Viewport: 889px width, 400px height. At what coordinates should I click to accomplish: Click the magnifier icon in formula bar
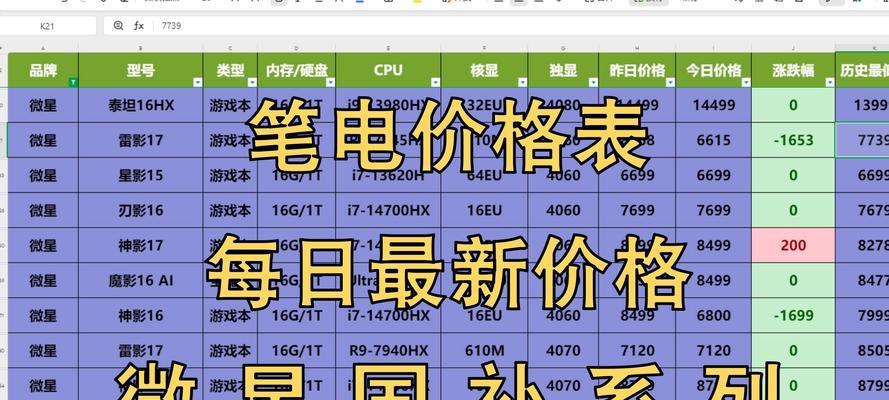tap(118, 25)
